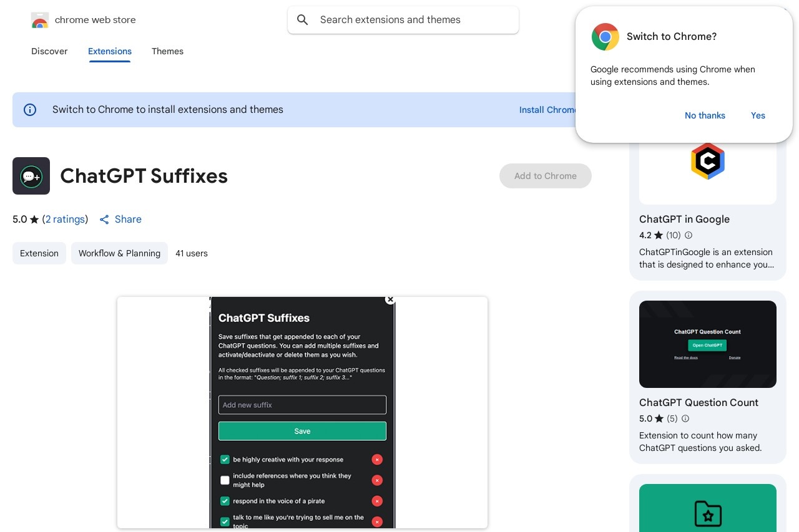Confirm Yes in Switch to Chrome popup
The image size is (799, 532).
point(758,115)
